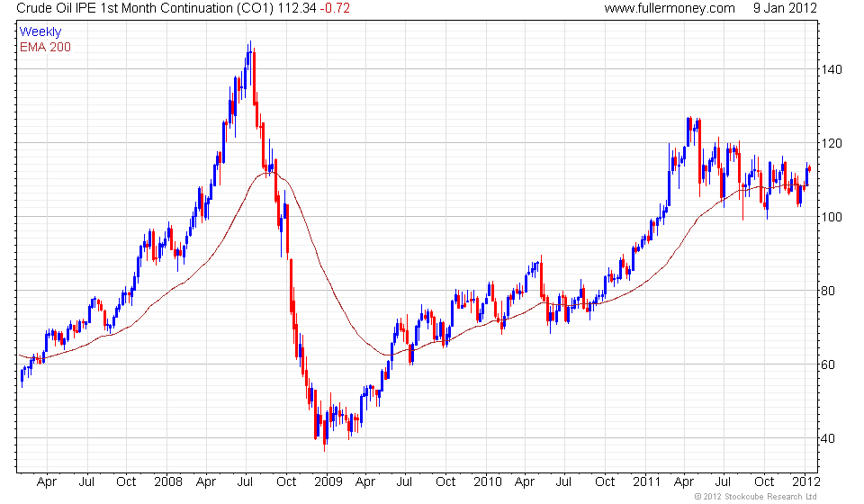Click the 2010 year label on time axis
864x504 pixels.
click(x=488, y=481)
